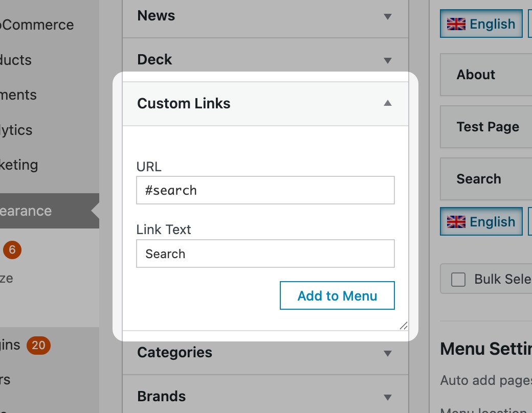Open the Search menu item in structure

click(x=486, y=179)
